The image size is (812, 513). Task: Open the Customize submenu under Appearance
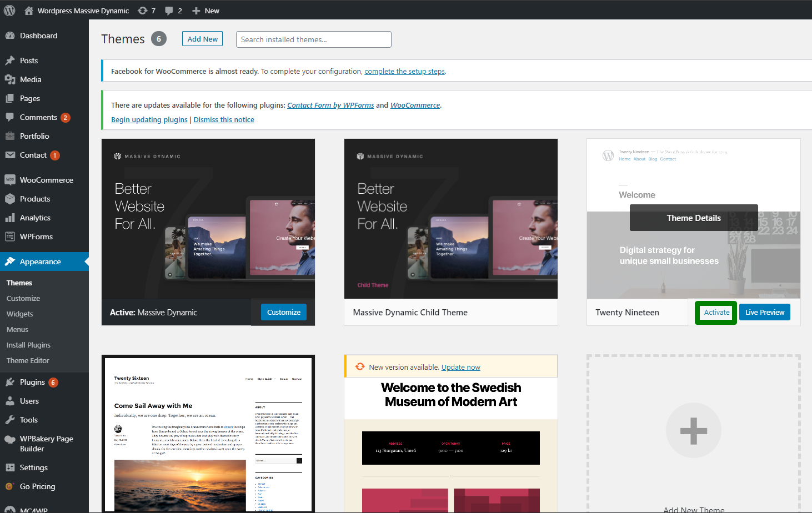coord(23,298)
